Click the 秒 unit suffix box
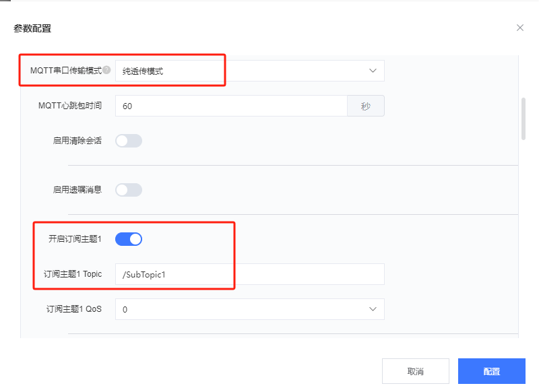Screen dimensions: 539x392 [366, 106]
